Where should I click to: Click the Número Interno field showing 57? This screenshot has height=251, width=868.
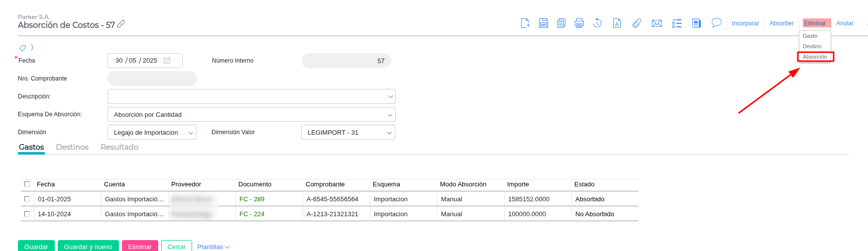click(x=346, y=61)
